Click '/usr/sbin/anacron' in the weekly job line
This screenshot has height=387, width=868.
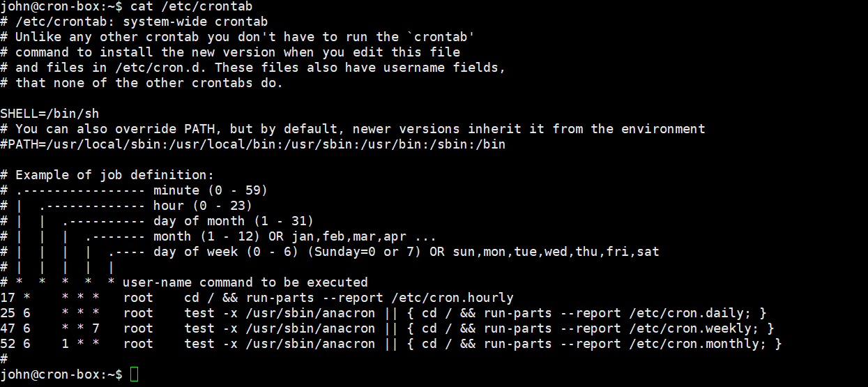tap(311, 328)
